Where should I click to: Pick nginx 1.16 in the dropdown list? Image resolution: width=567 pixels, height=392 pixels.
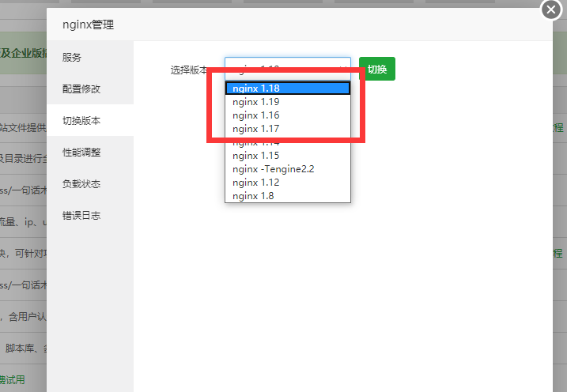288,115
